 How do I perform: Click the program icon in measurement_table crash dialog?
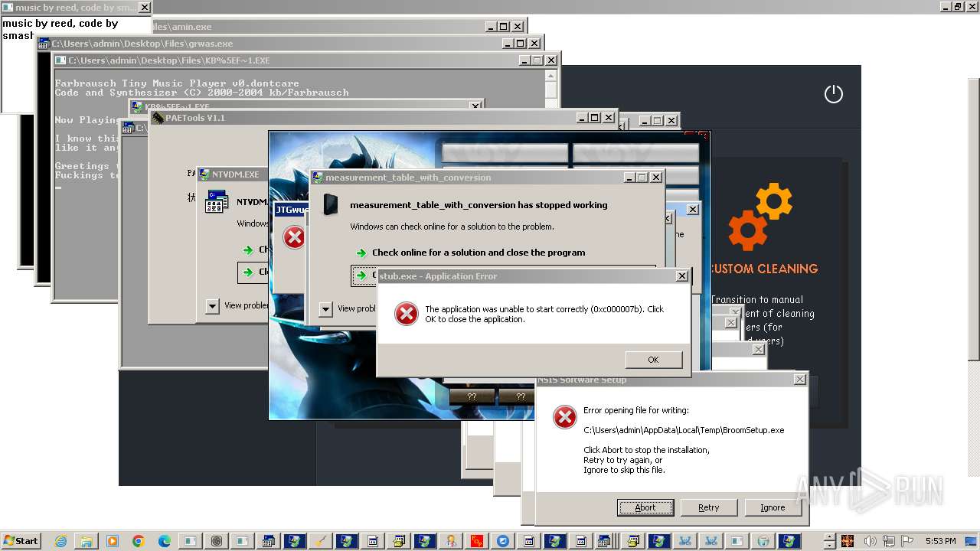(x=331, y=205)
